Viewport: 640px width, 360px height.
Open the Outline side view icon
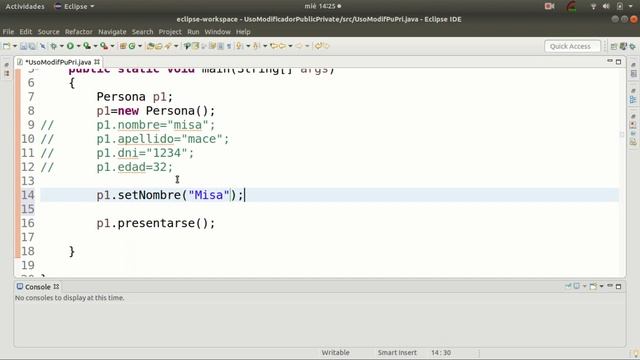coord(633,100)
